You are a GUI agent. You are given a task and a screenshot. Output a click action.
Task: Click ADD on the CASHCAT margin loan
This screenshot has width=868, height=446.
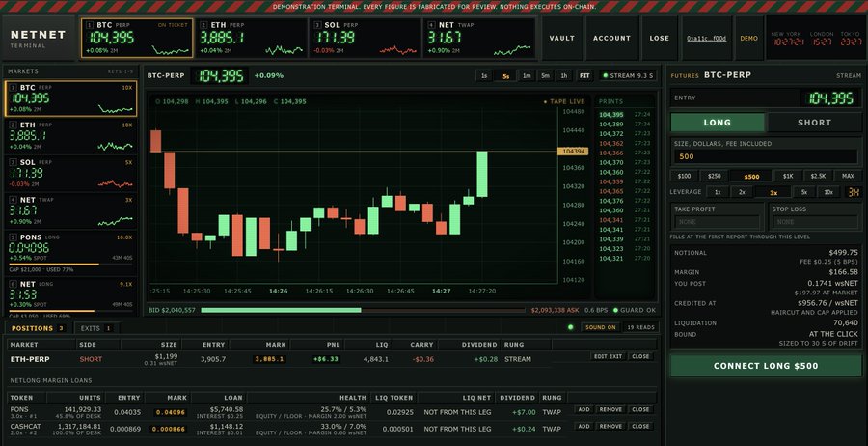583,426
